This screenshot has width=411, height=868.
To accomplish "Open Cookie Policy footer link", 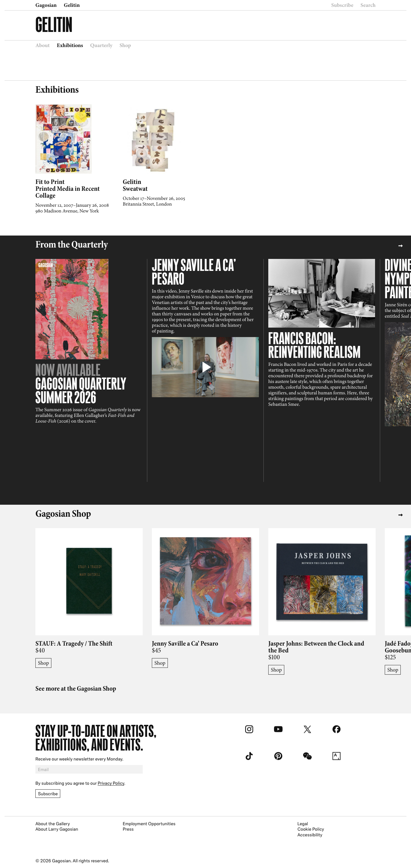I will coord(311,829).
